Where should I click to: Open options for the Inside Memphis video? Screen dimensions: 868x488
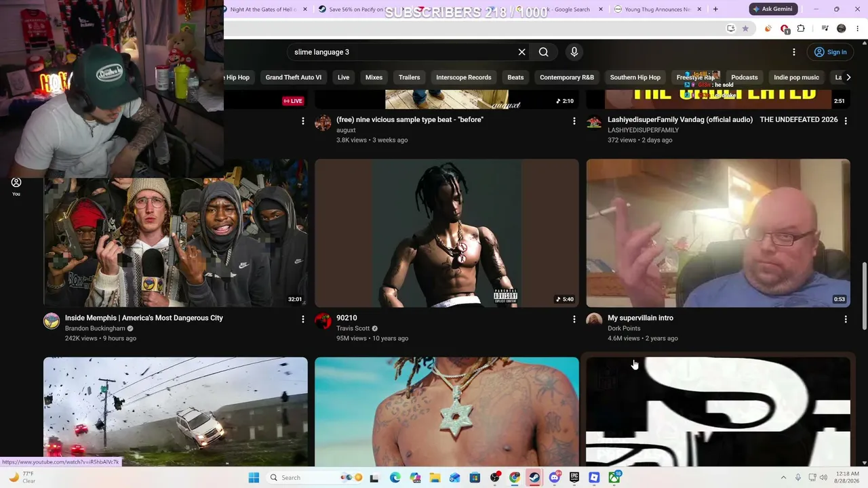303,319
